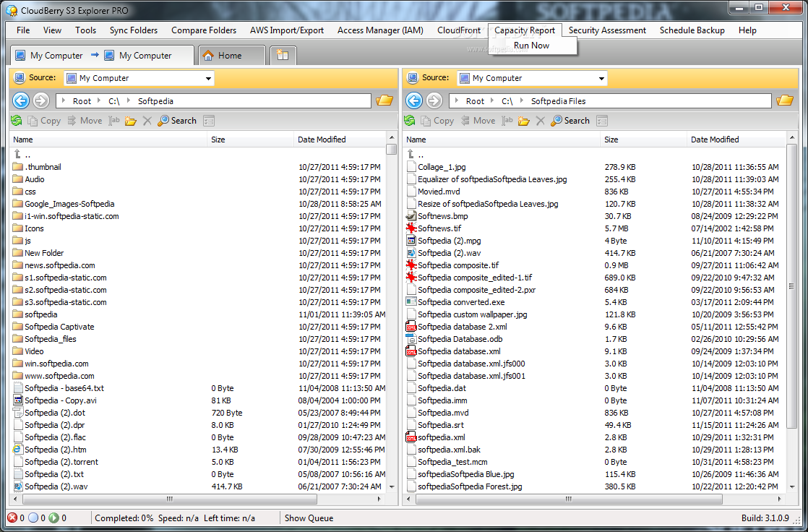Image resolution: width=808 pixels, height=532 pixels.
Task: Open Sync Folders menu
Action: pos(134,30)
